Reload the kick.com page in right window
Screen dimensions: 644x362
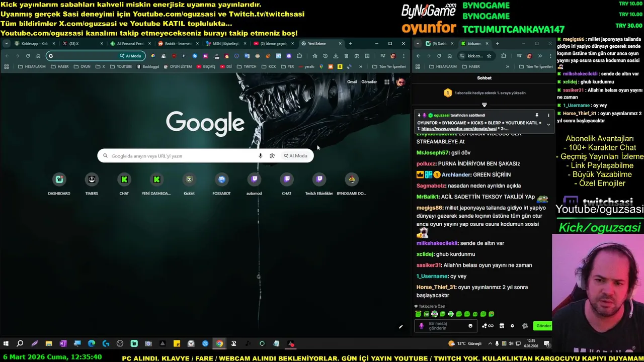439,56
